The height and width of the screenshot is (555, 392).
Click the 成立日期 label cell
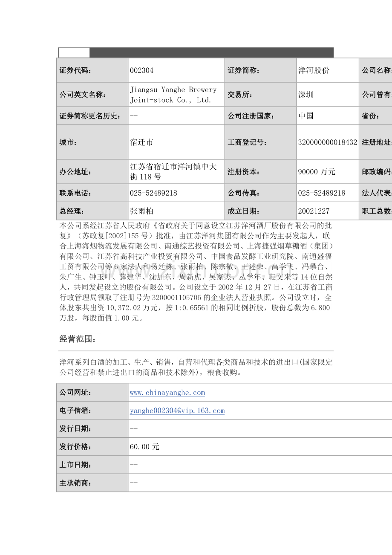260,211
